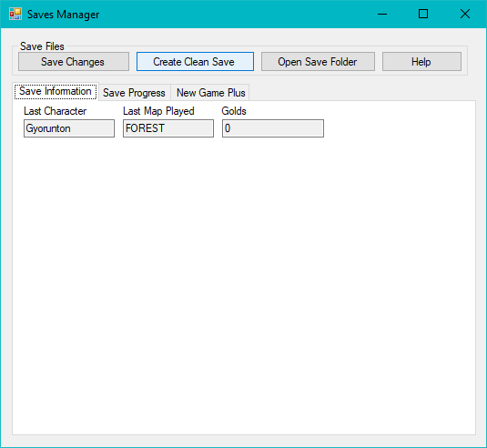Click the Last Map Played label
This screenshot has height=448, width=487.
point(158,111)
